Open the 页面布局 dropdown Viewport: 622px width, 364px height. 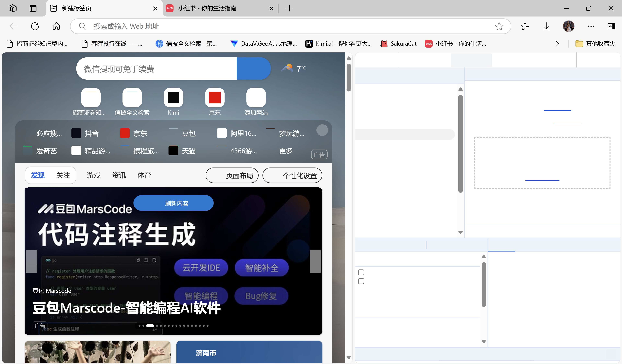(232, 175)
